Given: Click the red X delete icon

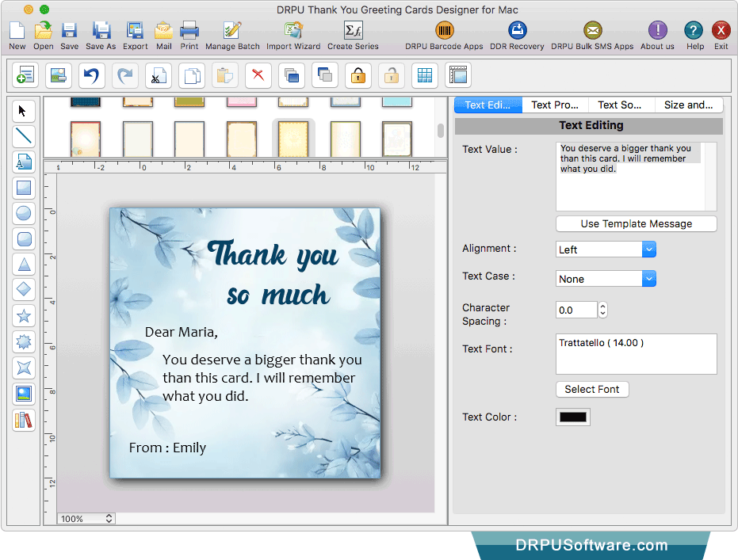Looking at the screenshot, I should [x=258, y=75].
